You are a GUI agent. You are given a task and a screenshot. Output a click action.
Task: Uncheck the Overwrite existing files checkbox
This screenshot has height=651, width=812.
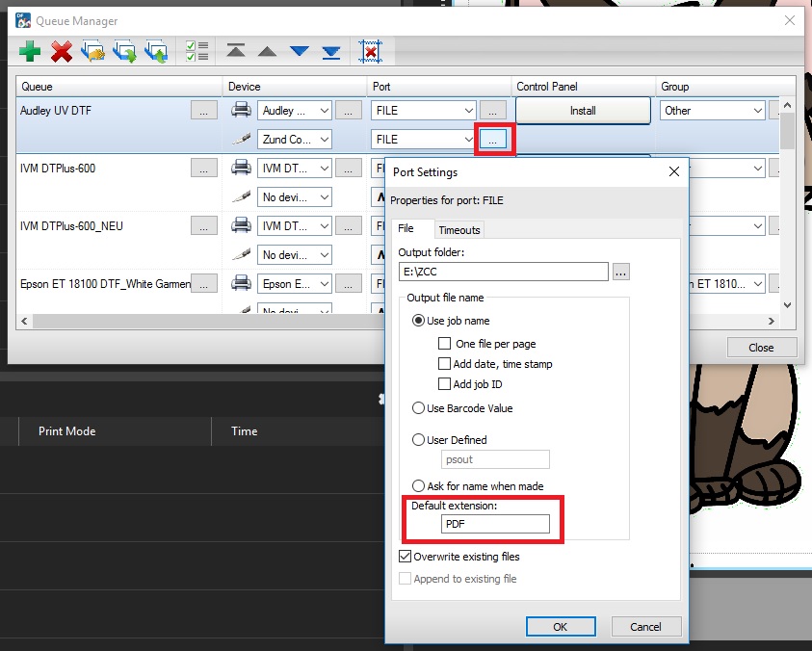coord(405,557)
